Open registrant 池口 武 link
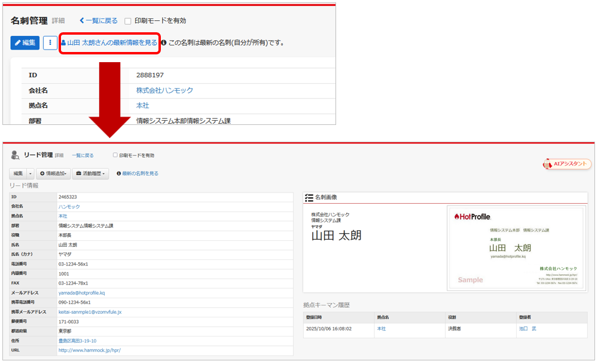This screenshot has height=364, width=598. (527, 329)
